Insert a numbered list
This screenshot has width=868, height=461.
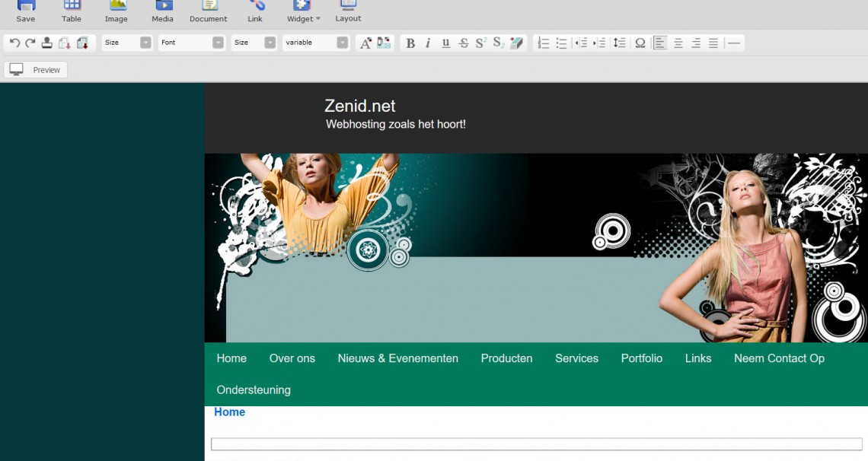(x=544, y=43)
